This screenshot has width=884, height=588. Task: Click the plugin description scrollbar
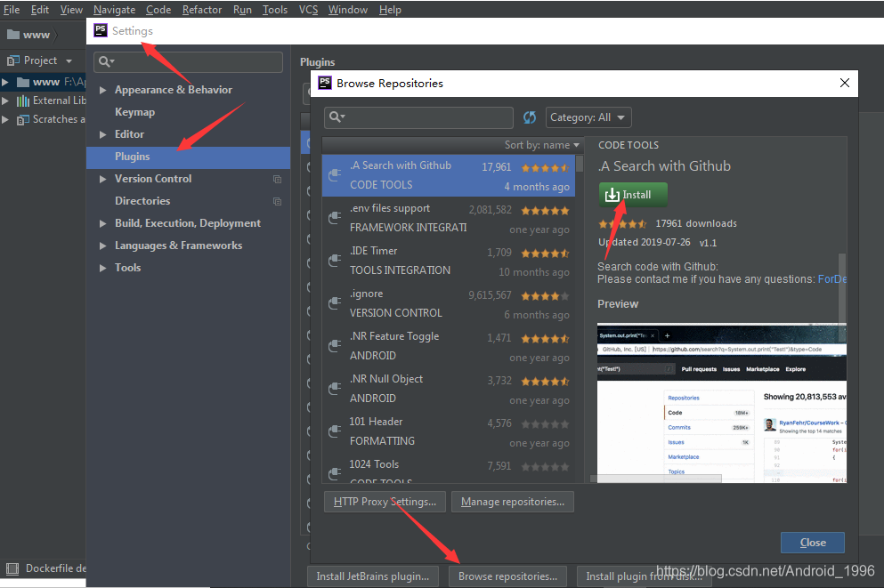(842, 295)
